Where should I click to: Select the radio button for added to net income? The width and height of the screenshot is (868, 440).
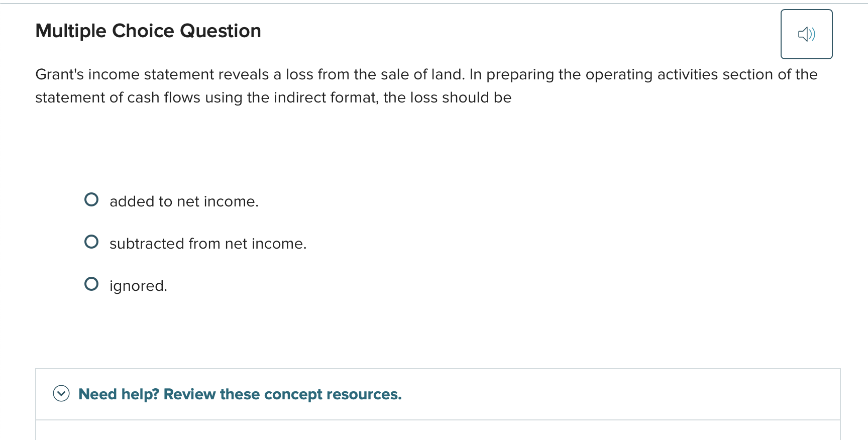click(x=91, y=199)
